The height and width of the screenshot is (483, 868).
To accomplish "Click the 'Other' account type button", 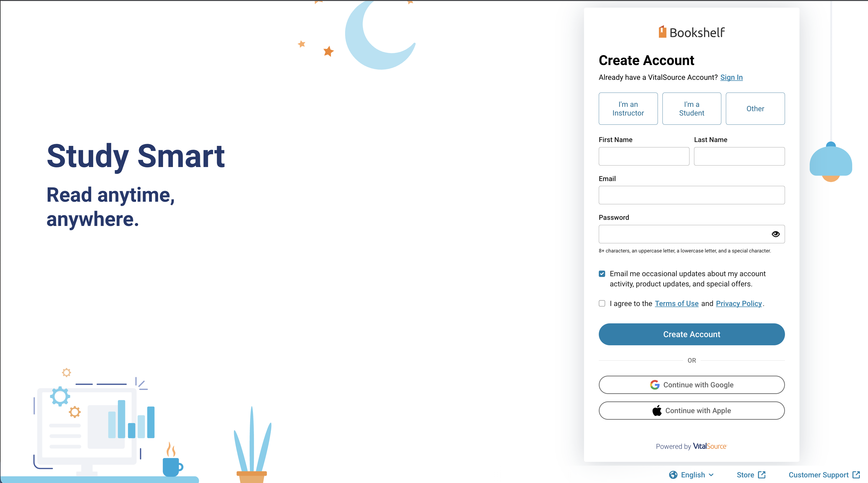I will pyautogui.click(x=755, y=108).
